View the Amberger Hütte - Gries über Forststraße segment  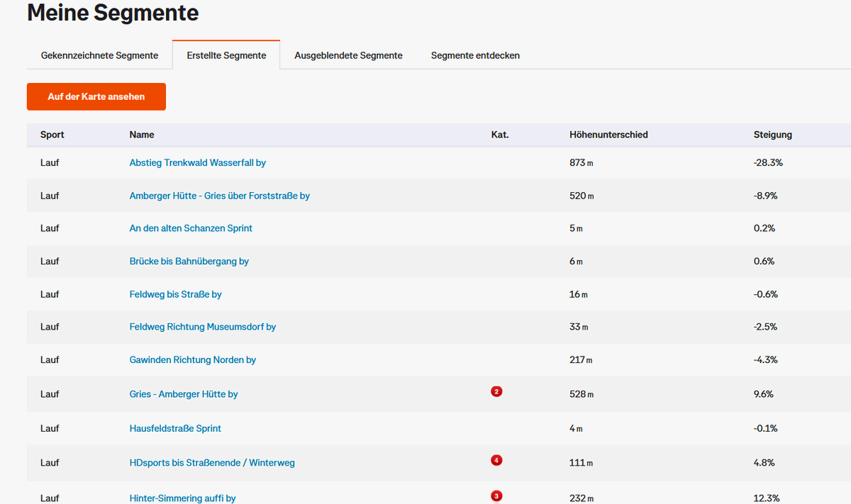pyautogui.click(x=219, y=196)
